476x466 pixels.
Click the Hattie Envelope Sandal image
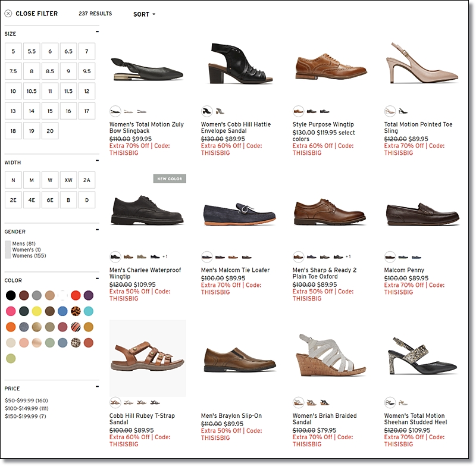pos(240,64)
